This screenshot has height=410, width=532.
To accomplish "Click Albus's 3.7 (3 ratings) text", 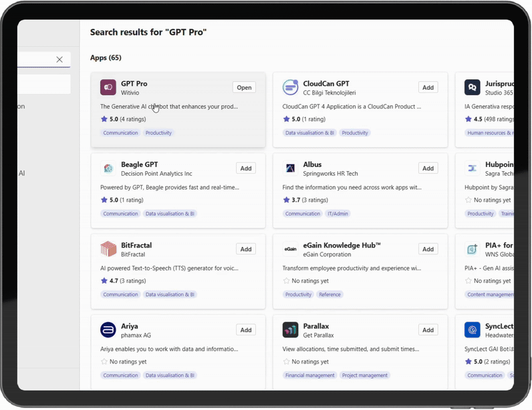I will [x=310, y=200].
